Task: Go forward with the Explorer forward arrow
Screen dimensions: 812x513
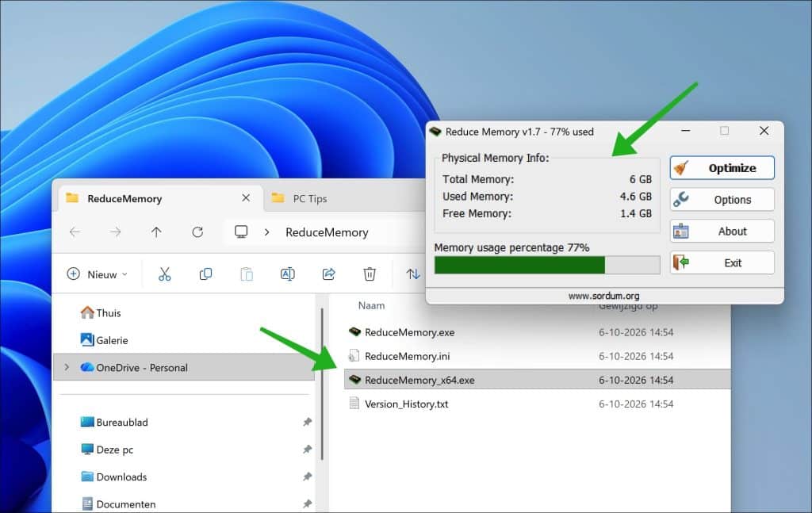Action: tap(116, 232)
